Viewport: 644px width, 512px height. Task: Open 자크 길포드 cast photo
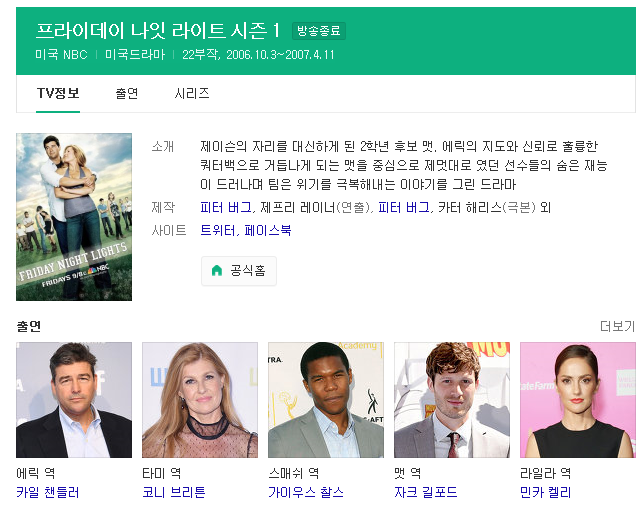click(x=452, y=400)
